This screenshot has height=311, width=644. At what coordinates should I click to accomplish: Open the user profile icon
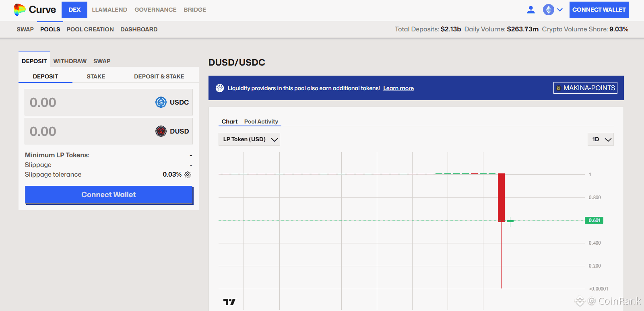[x=531, y=10]
